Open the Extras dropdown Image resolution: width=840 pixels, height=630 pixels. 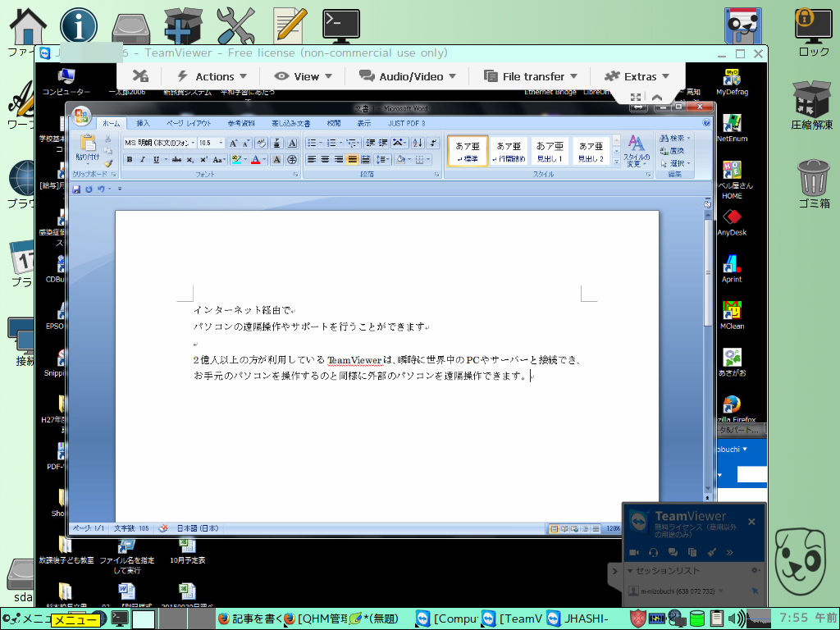(637, 76)
